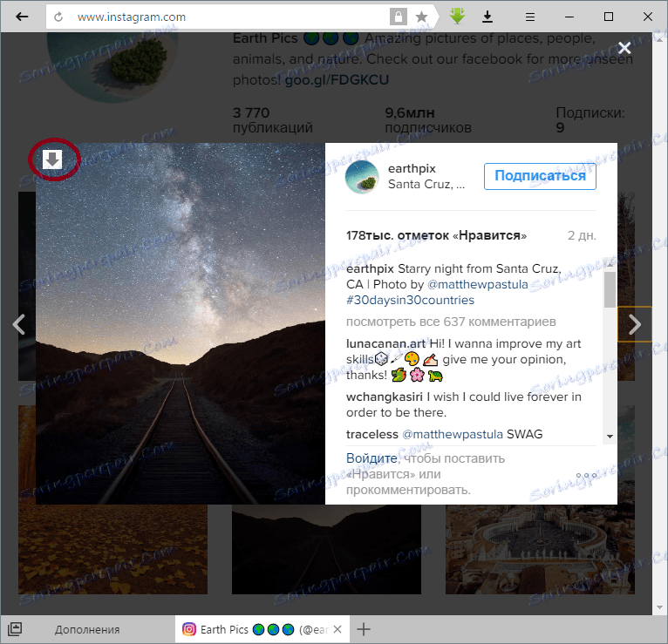668x644 pixels.
Task: Click the browser back arrow
Action: pos(22,17)
